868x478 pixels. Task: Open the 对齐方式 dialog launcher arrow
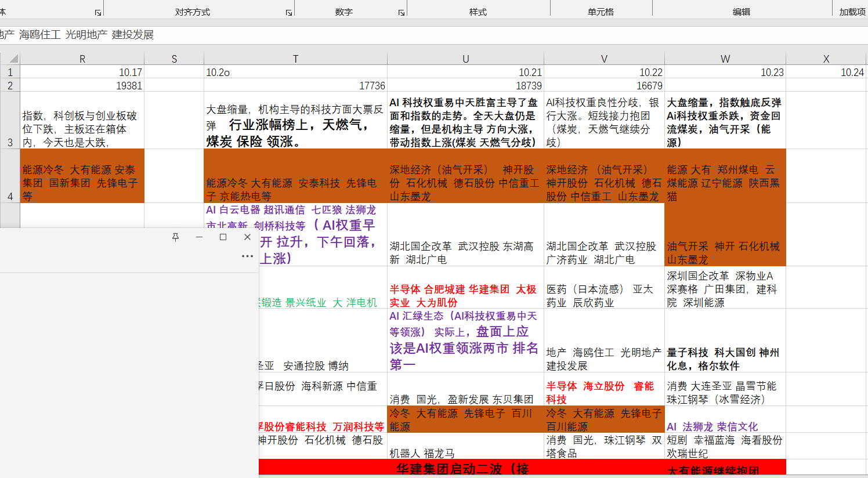coord(289,12)
